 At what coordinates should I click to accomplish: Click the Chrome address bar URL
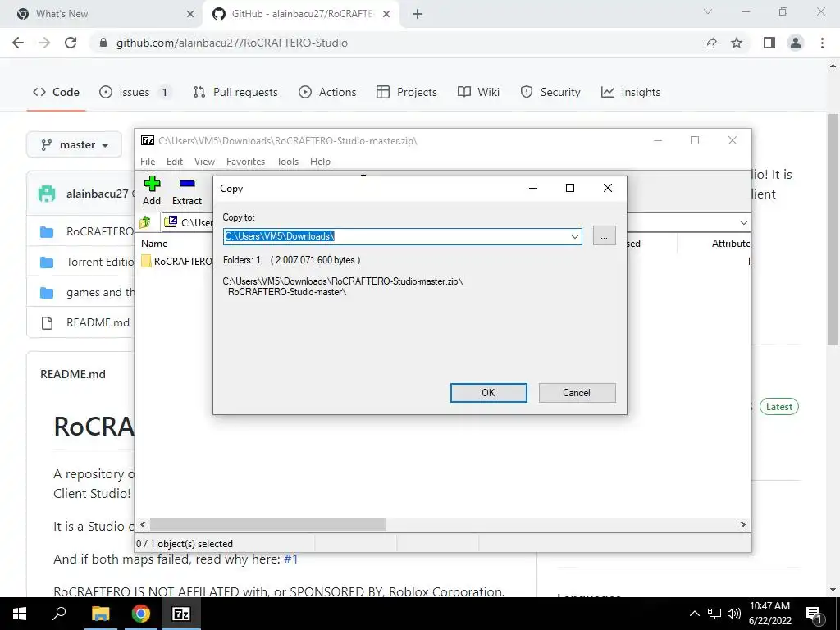(x=232, y=43)
